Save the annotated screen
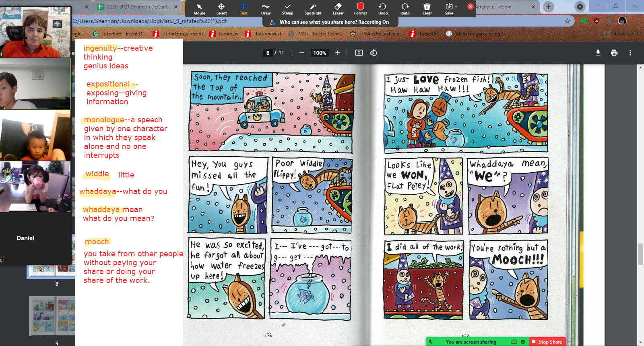The image size is (644, 346). tap(449, 9)
